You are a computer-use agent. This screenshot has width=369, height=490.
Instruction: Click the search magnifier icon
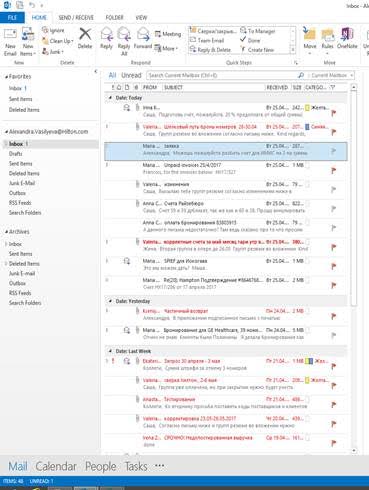pos(301,75)
